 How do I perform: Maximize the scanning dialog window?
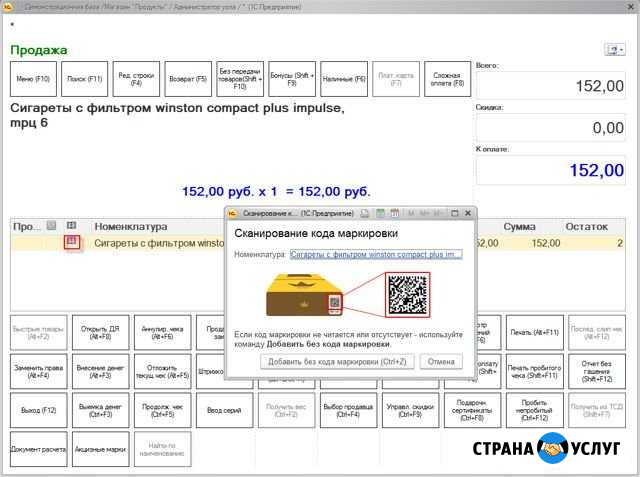tap(455, 213)
